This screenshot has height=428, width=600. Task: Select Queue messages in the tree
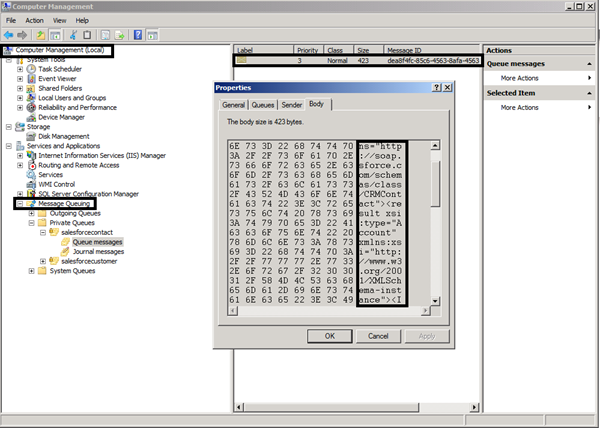click(x=97, y=242)
